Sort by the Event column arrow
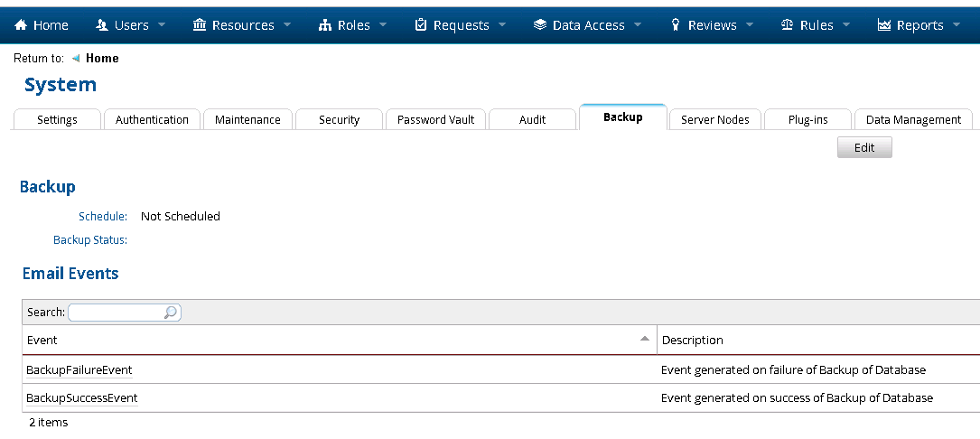The width and height of the screenshot is (980, 439). coord(644,339)
